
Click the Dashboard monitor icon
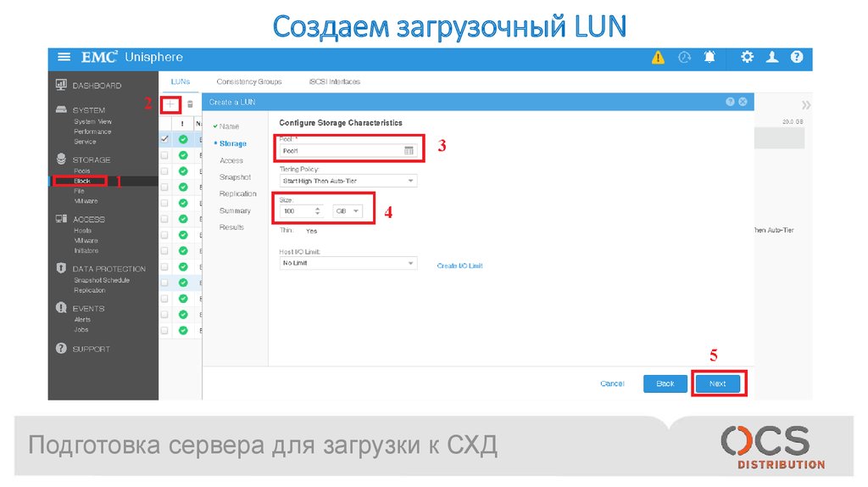[61, 85]
